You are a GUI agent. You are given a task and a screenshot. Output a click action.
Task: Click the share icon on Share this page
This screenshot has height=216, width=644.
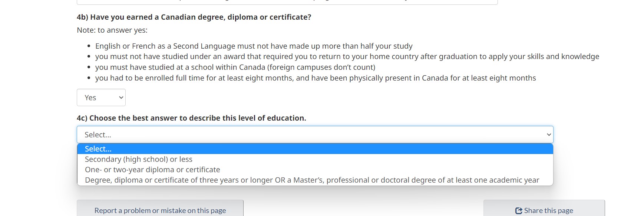coord(519,210)
